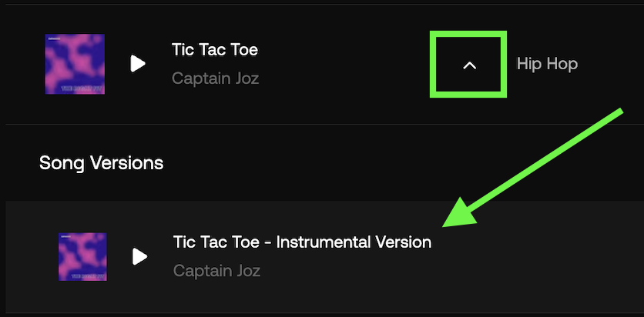Play the Instrumental Version track
Screen dimensions: 644x317
(139, 257)
